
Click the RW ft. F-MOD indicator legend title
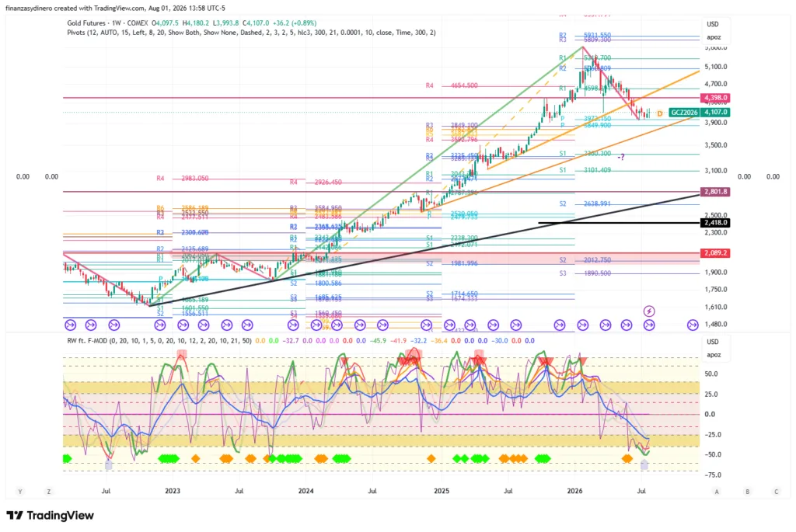click(x=159, y=341)
